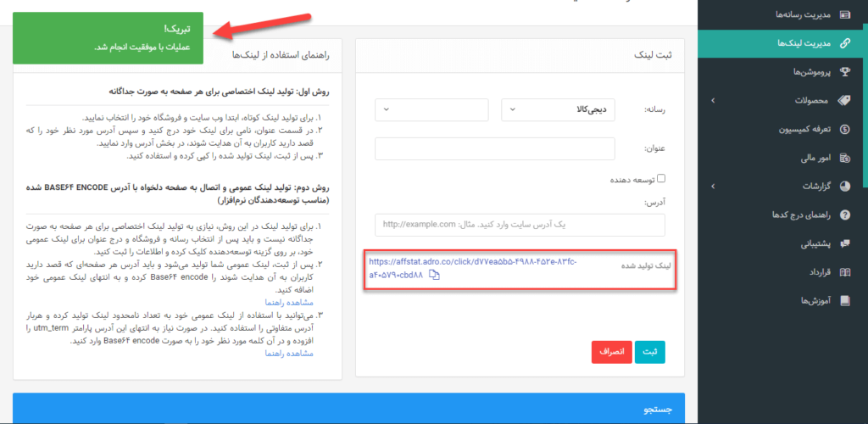Click the ثبت submit button
Screen dimensions: 868x424
click(x=650, y=351)
